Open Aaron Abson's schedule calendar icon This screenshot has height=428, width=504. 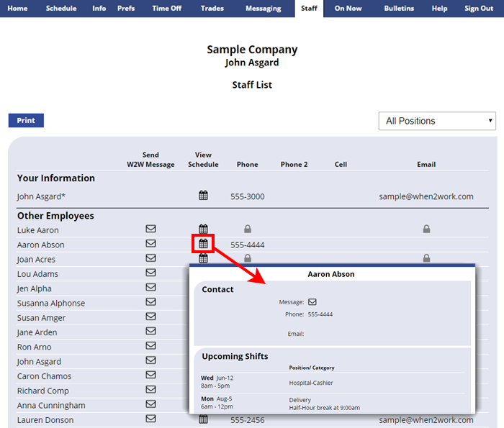coord(203,243)
